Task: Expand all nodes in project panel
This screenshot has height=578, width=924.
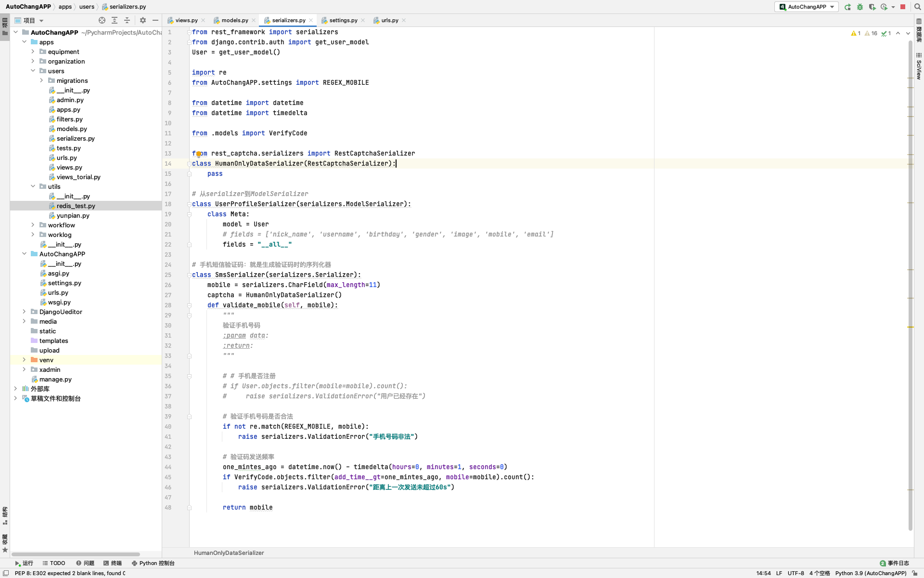Action: tap(115, 20)
